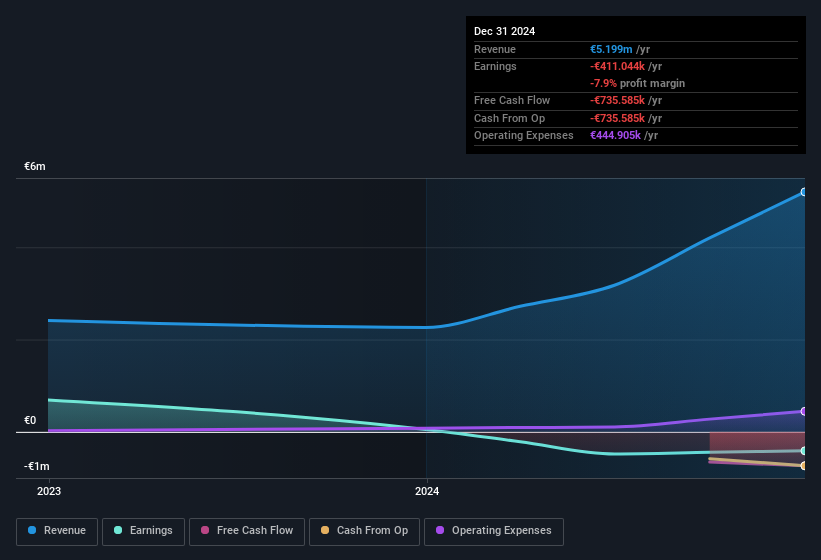Select the Operating Expenses endpoint marker

coord(804,411)
